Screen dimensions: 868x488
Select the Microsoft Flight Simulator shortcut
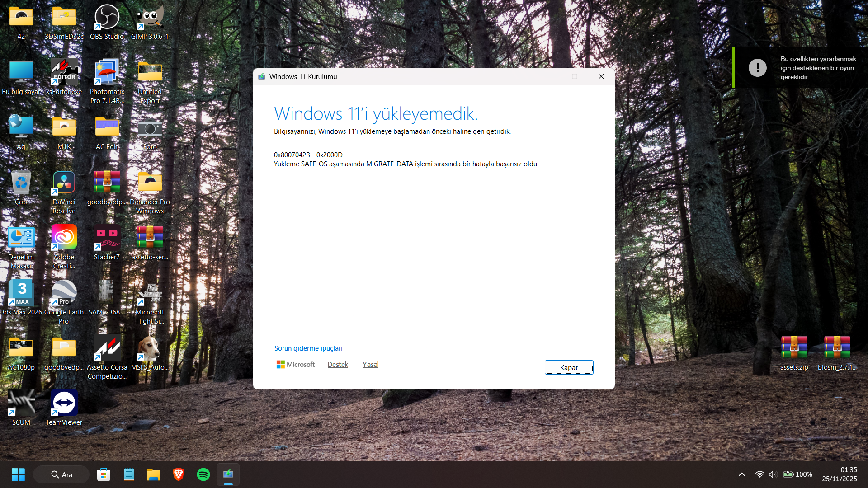click(150, 293)
